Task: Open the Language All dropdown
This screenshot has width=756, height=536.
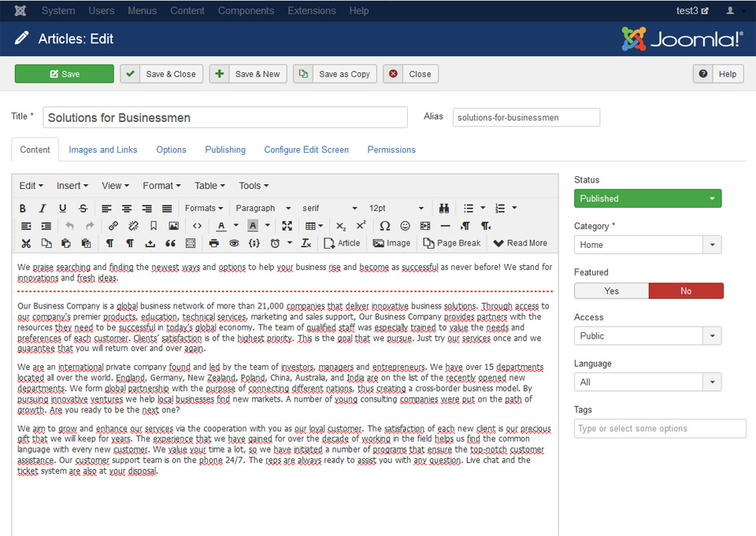Action: 647,383
